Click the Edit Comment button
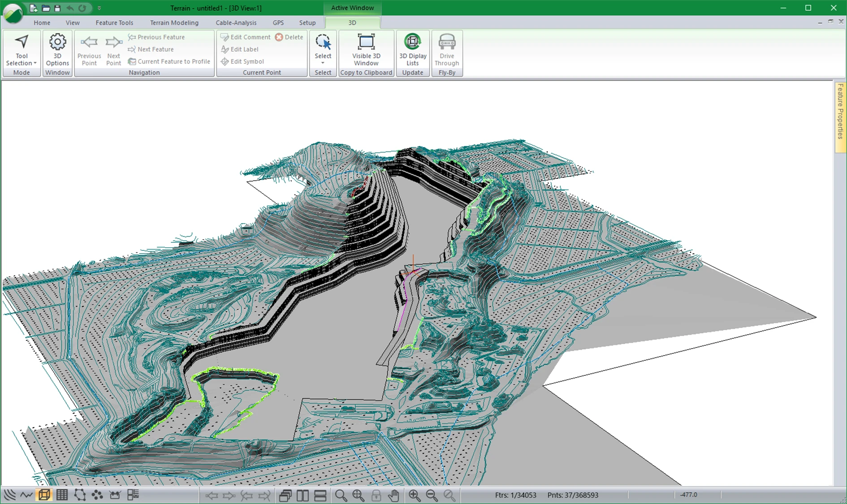The height and width of the screenshot is (504, 847). point(246,37)
